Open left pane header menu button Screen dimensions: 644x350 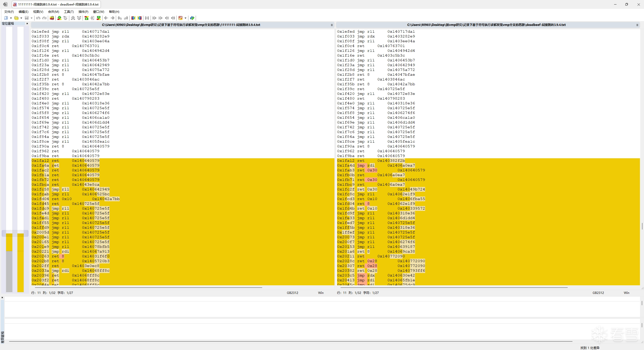pos(332,25)
